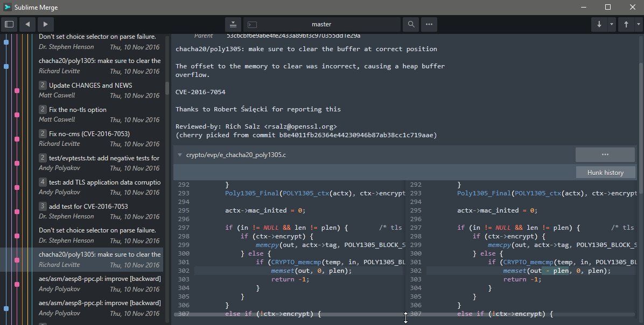Expand the 2-commit group 'Update CHANGES and NEWS'
The width and height of the screenshot is (644, 325).
tap(43, 85)
